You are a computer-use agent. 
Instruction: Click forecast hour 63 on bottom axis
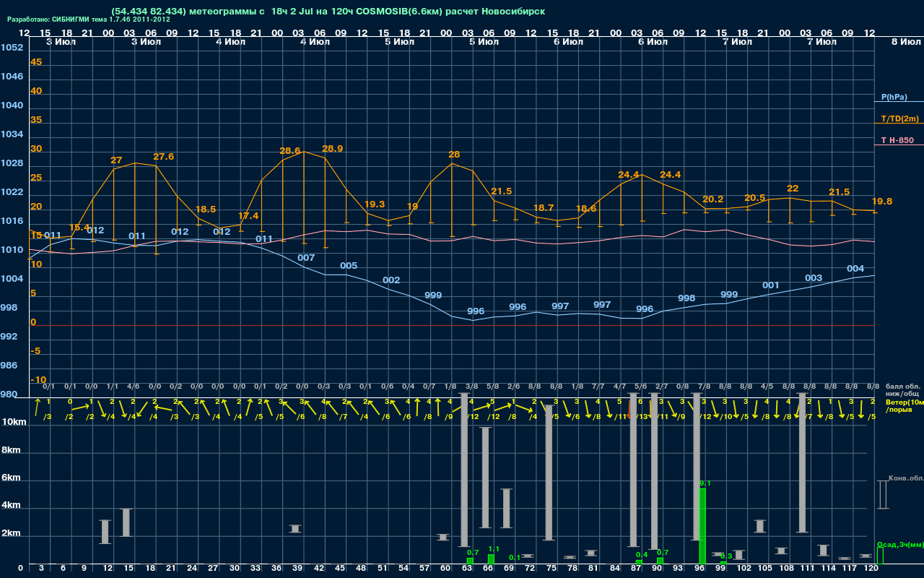tap(467, 569)
